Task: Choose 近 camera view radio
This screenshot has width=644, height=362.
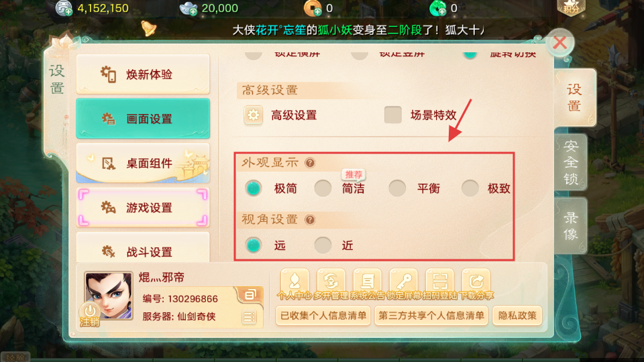Action: point(323,245)
